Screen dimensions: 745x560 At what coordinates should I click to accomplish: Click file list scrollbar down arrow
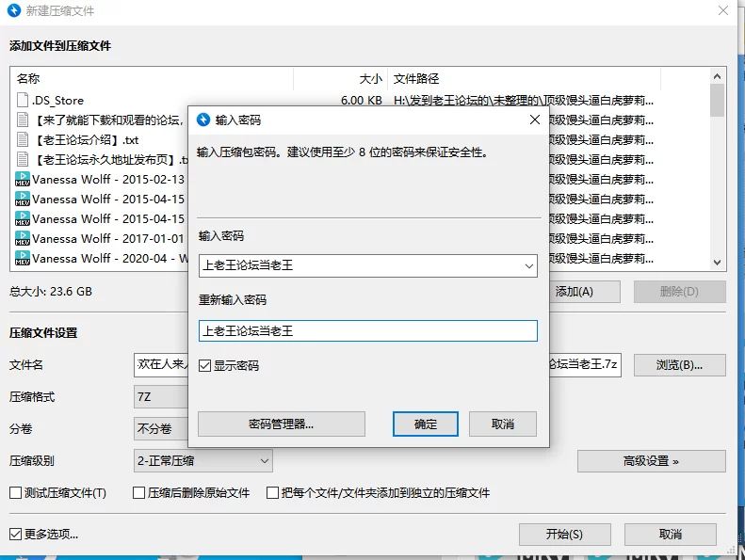(x=717, y=263)
